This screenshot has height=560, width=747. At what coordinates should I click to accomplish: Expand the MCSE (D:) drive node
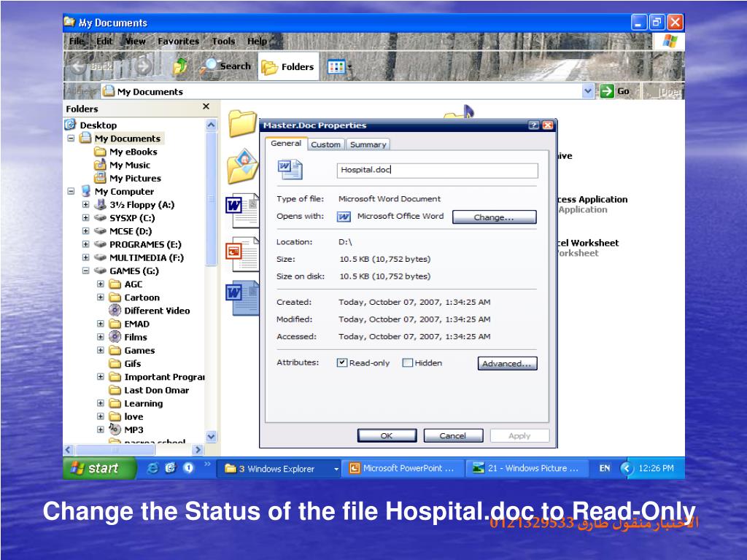[86, 231]
